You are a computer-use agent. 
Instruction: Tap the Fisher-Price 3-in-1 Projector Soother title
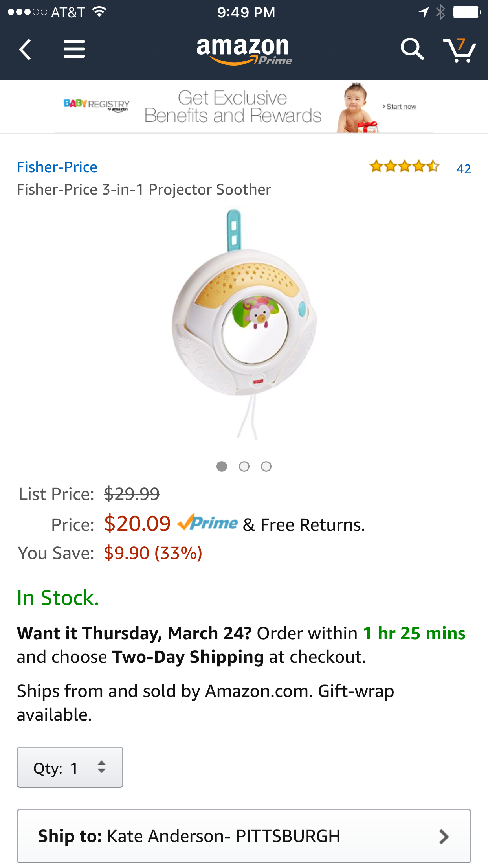pyautogui.click(x=144, y=189)
